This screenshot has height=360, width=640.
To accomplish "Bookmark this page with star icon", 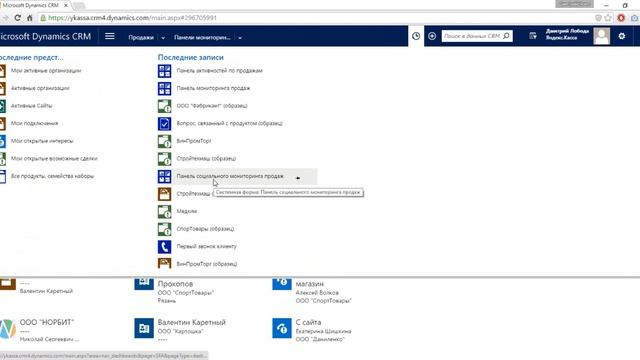I will [608, 18].
